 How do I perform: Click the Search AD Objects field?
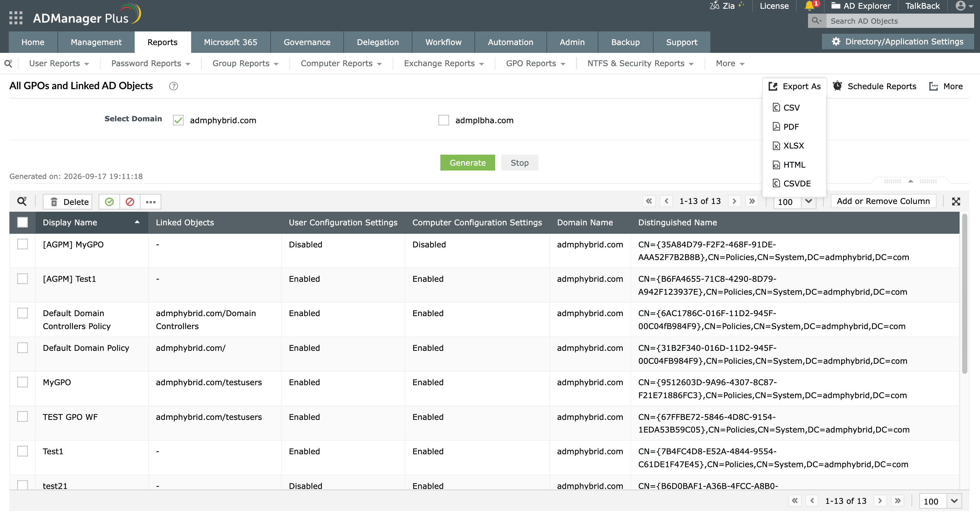(900, 21)
